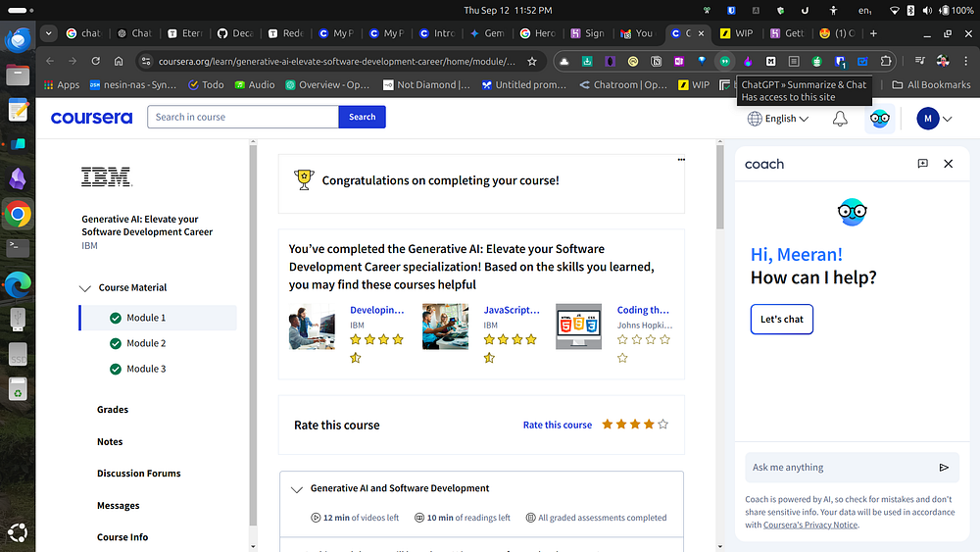Viewport: 980px width, 552px height.
Task: Click the send arrow in Coach chat
Action: tap(944, 468)
